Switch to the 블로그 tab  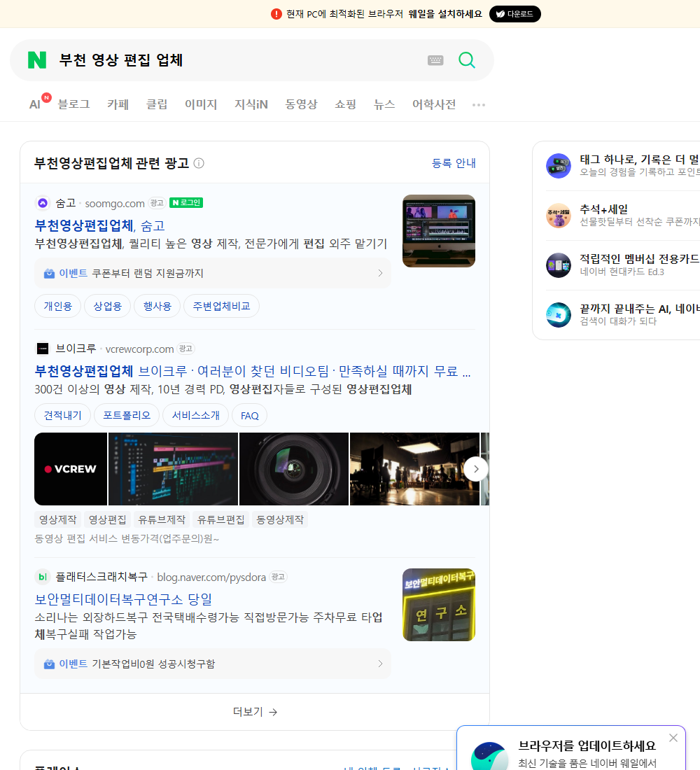point(73,104)
